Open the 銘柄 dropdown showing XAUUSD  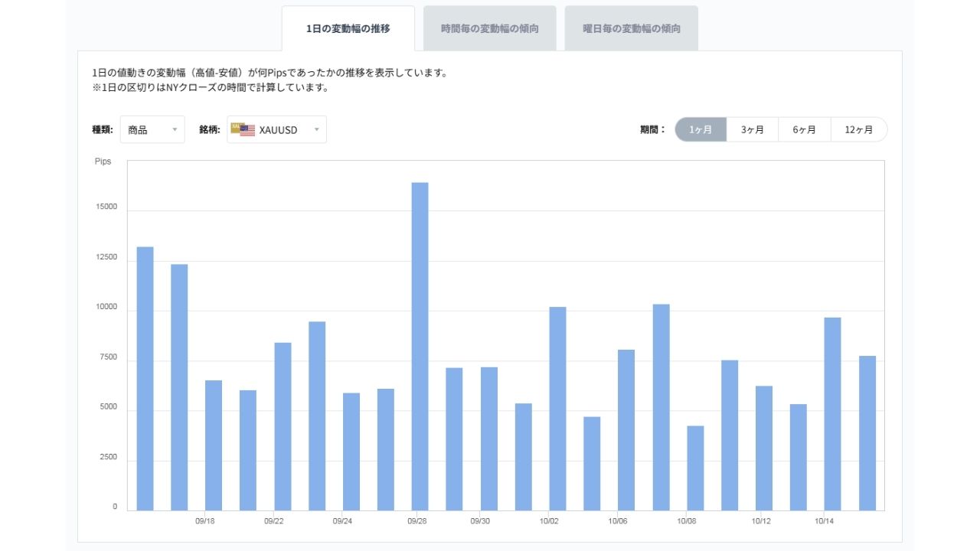(277, 129)
